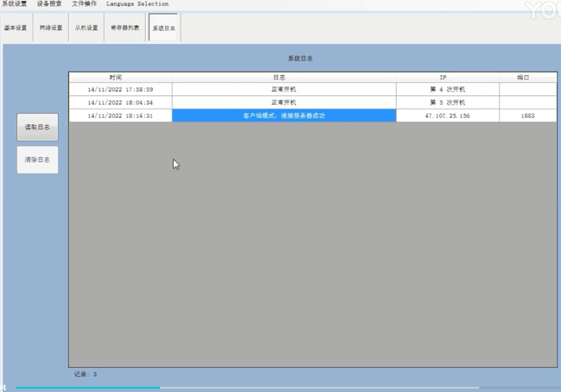This screenshot has width=561, height=392.
Task: Switch to the 基本设置 tab
Action: (x=16, y=28)
